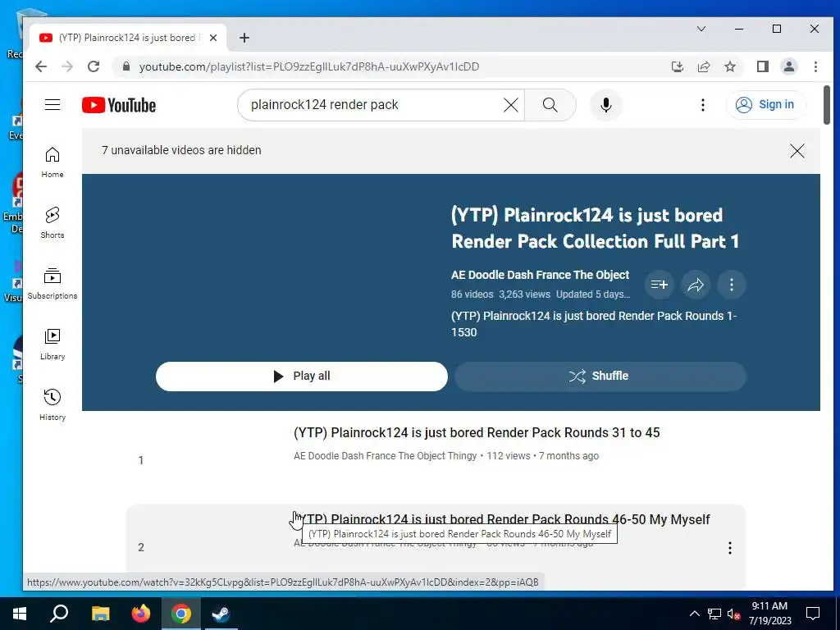Click Shuffle button

[600, 376]
